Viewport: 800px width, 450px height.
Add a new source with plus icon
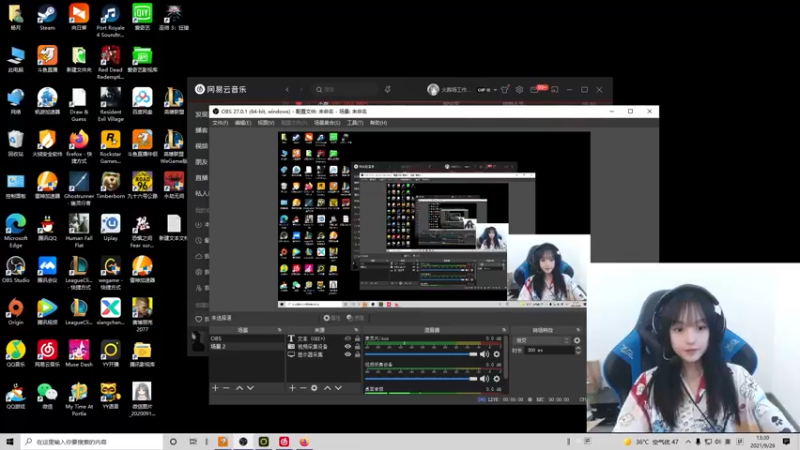[292, 388]
